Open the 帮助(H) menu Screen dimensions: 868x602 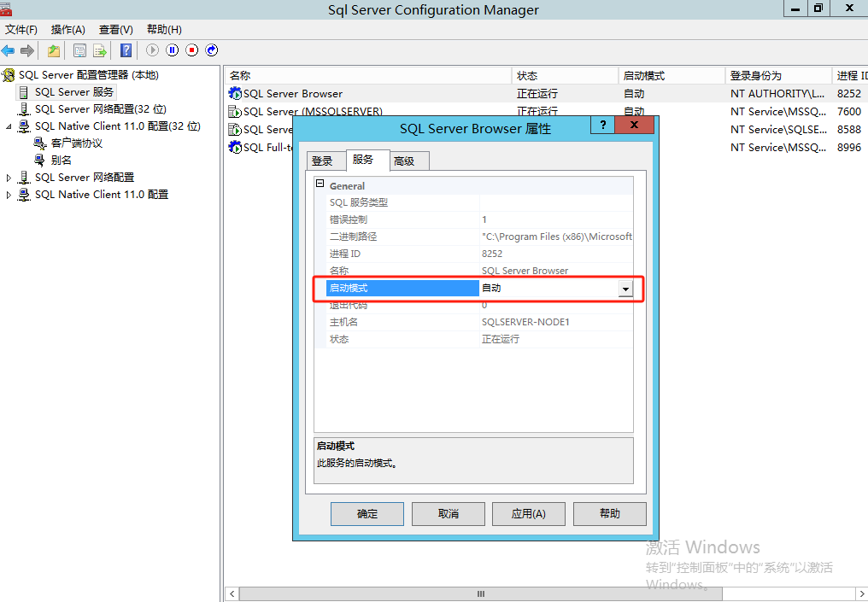[x=164, y=30]
